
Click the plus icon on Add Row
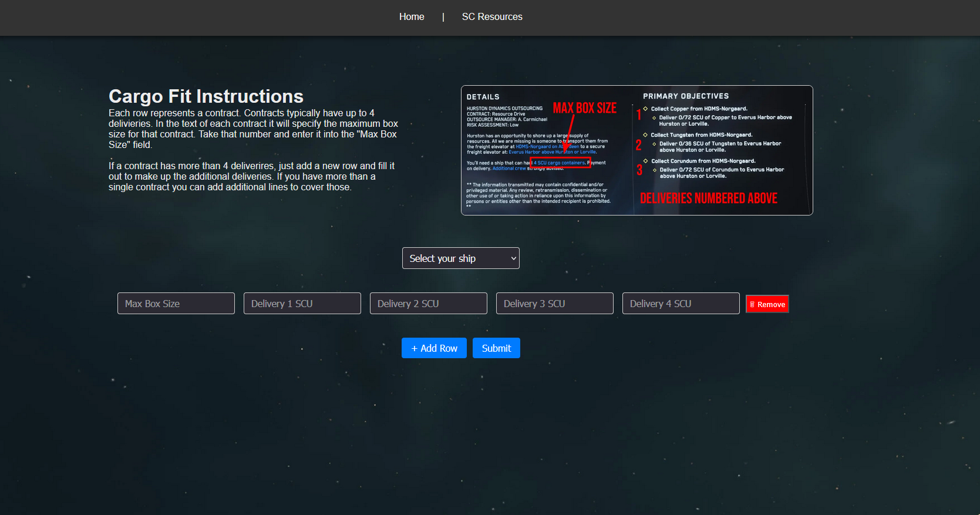(x=415, y=348)
